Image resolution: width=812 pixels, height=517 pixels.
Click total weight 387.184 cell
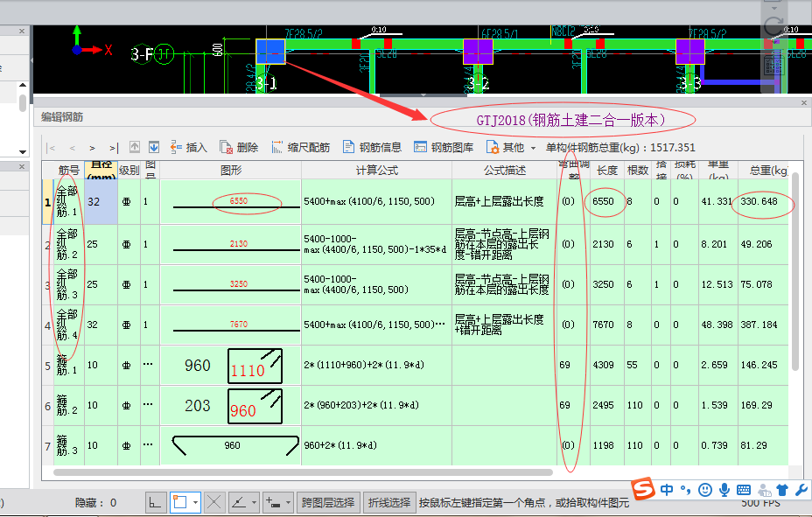(x=763, y=325)
